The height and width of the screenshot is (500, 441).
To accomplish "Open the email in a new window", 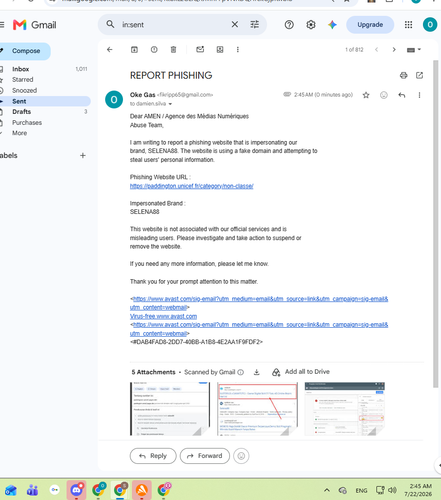I will pyautogui.click(x=419, y=75).
